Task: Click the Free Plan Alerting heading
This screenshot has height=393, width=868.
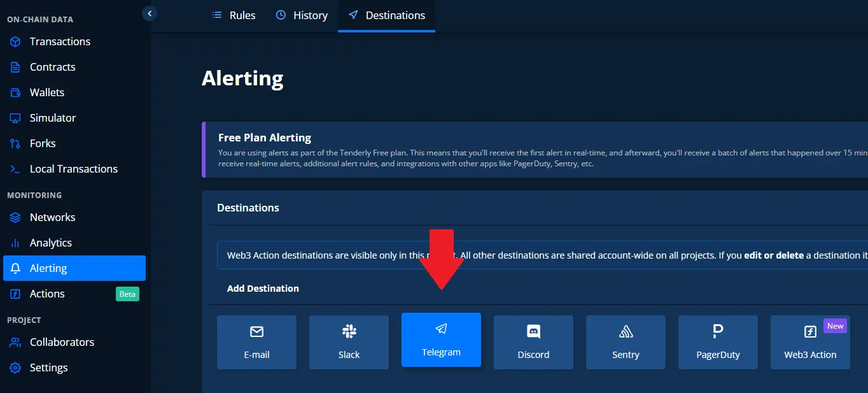Action: pyautogui.click(x=265, y=138)
